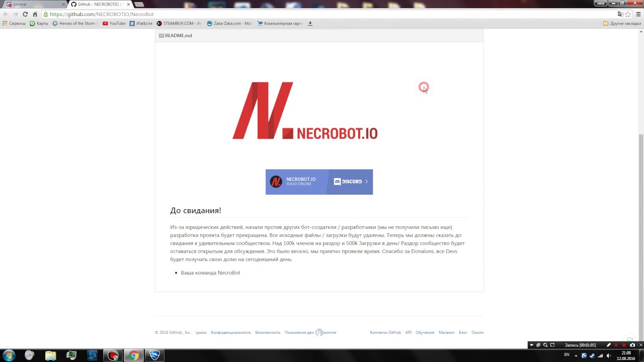Click the recorder red stop button
Screen dimensions: 644x362
pos(624,345)
